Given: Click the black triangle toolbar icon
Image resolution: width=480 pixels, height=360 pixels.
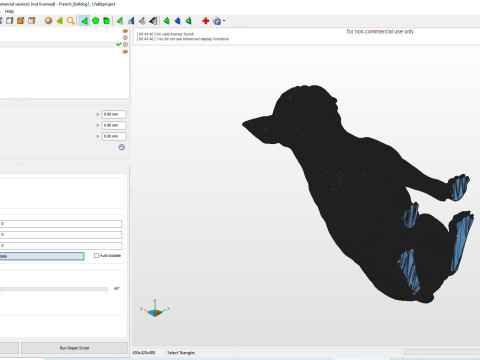Looking at the screenshot, I should (153, 21).
